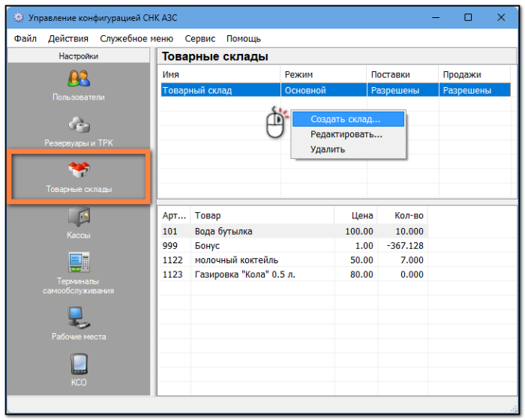Sort by the Товар column header
The height and width of the screenshot is (420, 525).
click(262, 215)
